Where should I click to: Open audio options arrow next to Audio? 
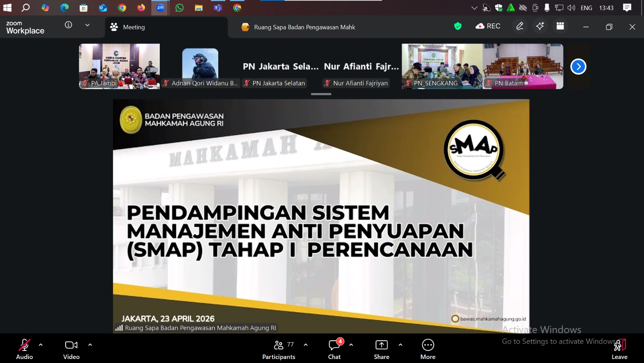41,345
